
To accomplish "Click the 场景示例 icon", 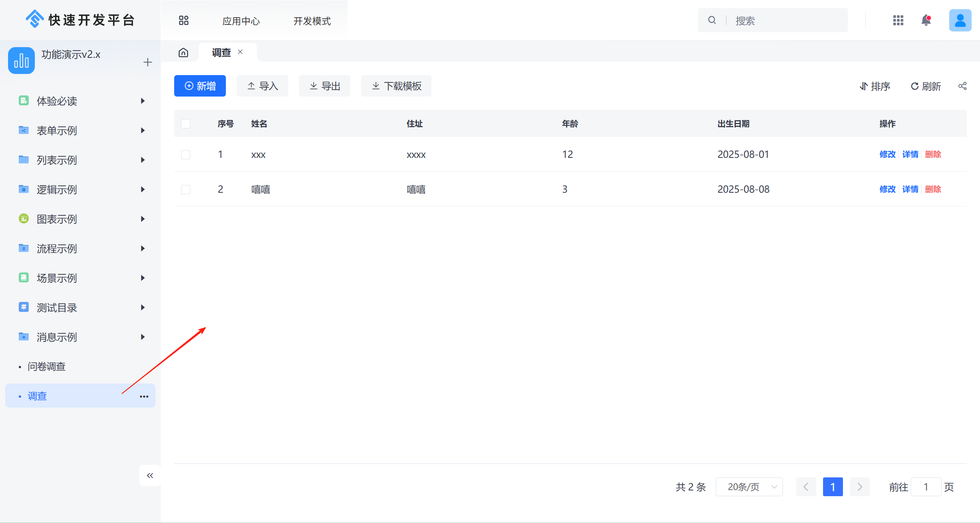I will tap(24, 278).
